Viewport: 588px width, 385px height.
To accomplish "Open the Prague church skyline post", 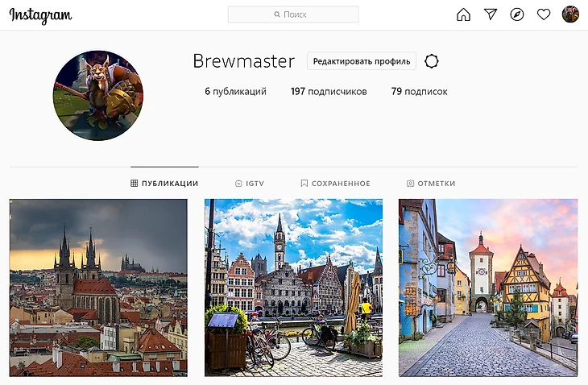I will (98, 288).
